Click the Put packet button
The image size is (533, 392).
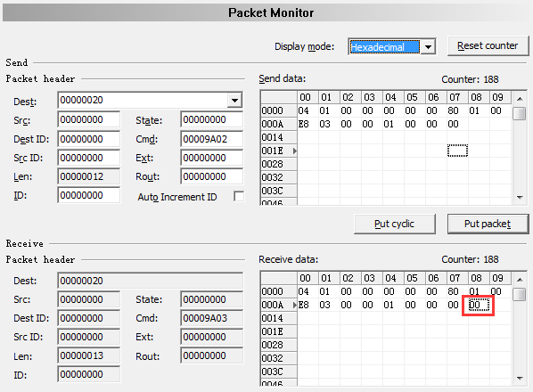click(x=488, y=224)
